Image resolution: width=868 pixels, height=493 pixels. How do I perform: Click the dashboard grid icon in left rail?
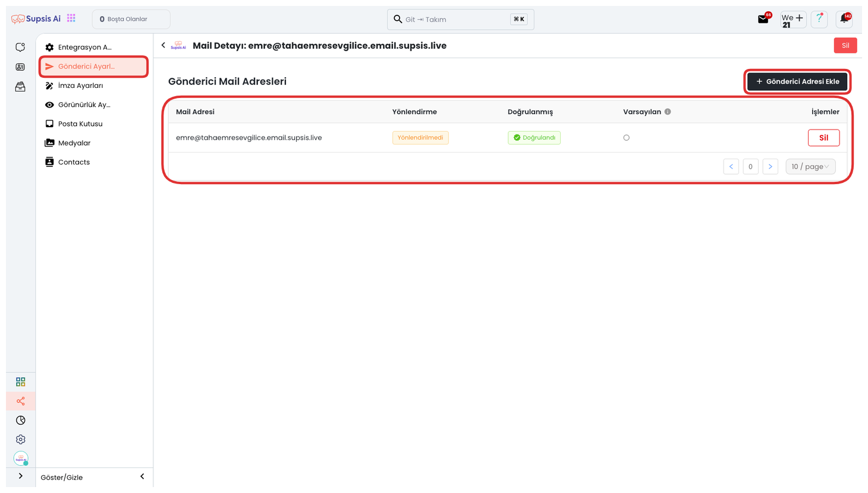coord(21,382)
